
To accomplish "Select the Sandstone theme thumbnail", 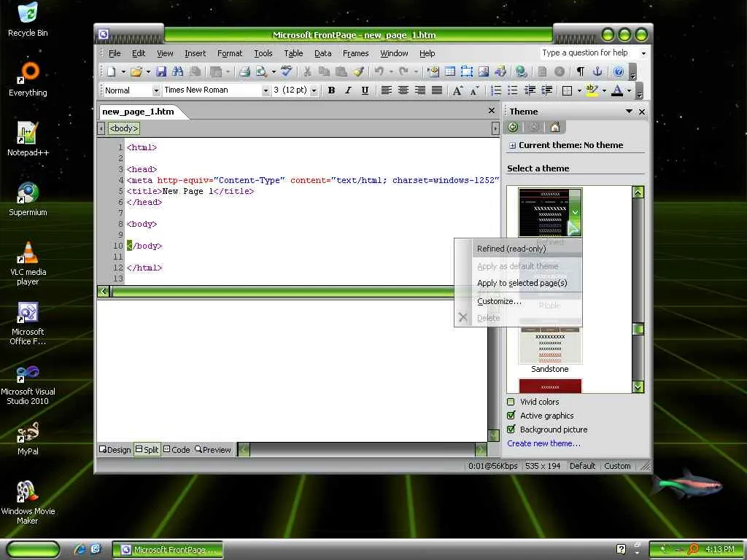I will pyautogui.click(x=550, y=346).
